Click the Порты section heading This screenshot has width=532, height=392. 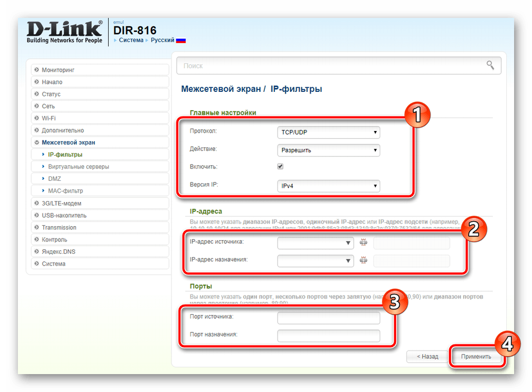(201, 286)
